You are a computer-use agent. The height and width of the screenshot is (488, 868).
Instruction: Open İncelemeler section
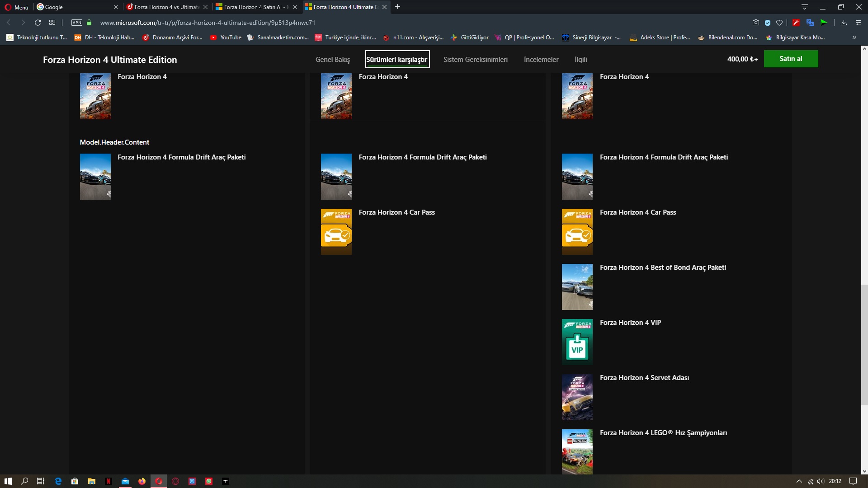(x=541, y=59)
